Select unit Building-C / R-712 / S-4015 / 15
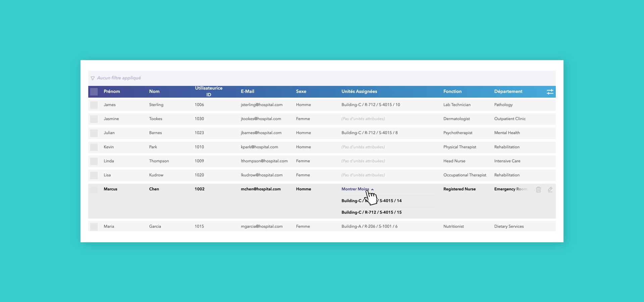The width and height of the screenshot is (644, 302). point(371,212)
